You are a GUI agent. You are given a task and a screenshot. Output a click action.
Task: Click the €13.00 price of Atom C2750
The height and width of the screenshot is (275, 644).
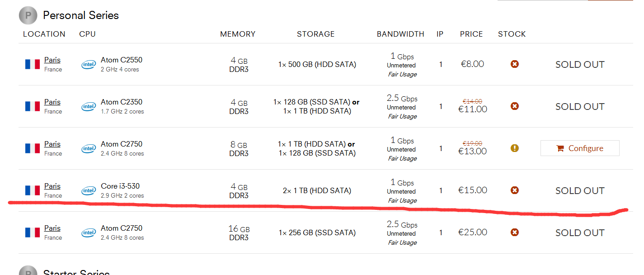pyautogui.click(x=473, y=151)
